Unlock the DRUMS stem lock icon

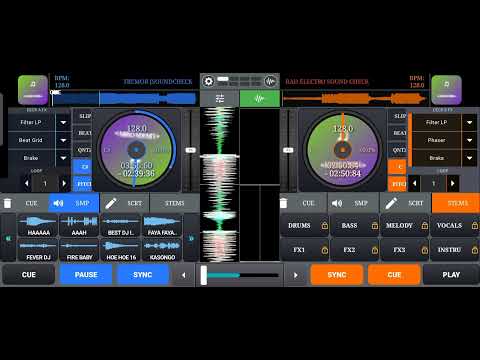tap(324, 226)
